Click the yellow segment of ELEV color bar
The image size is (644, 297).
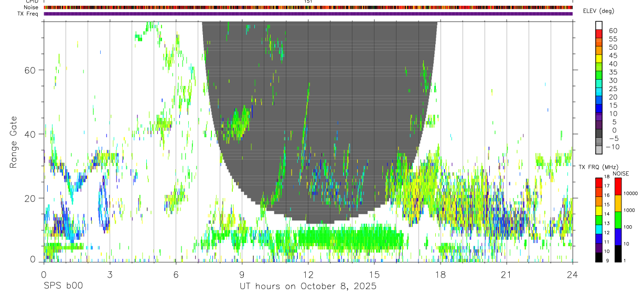coord(599,59)
